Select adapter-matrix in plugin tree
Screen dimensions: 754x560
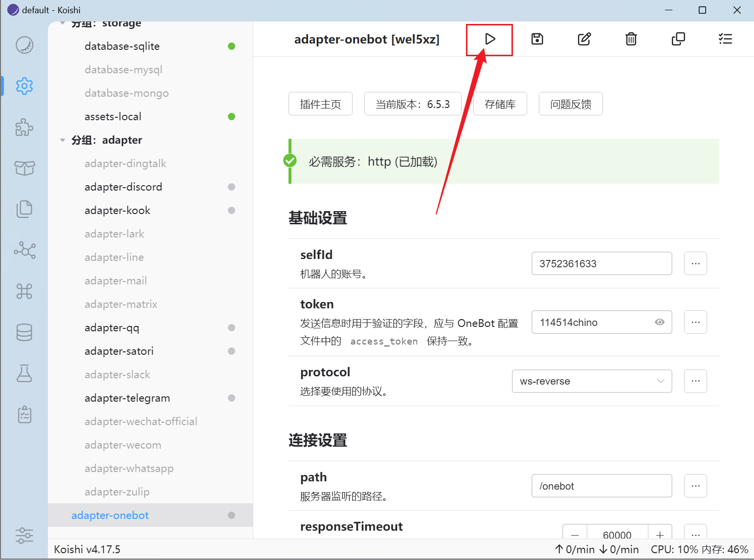pyautogui.click(x=150, y=304)
